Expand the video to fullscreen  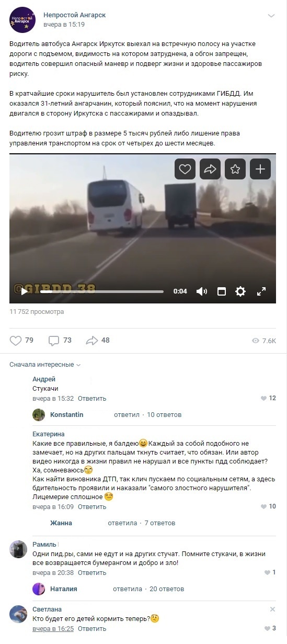261,291
